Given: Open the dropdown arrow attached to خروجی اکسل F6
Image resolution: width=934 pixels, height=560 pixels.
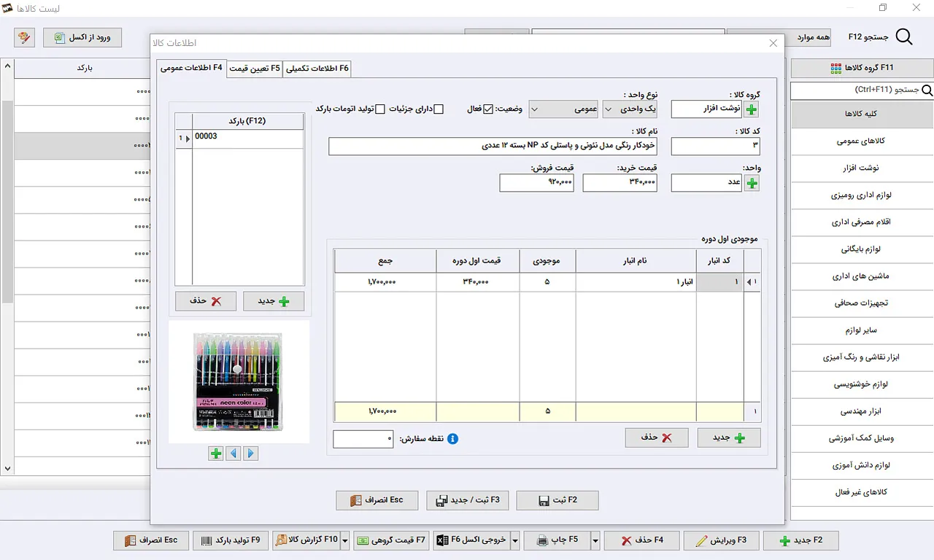Looking at the screenshot, I should point(515,540).
